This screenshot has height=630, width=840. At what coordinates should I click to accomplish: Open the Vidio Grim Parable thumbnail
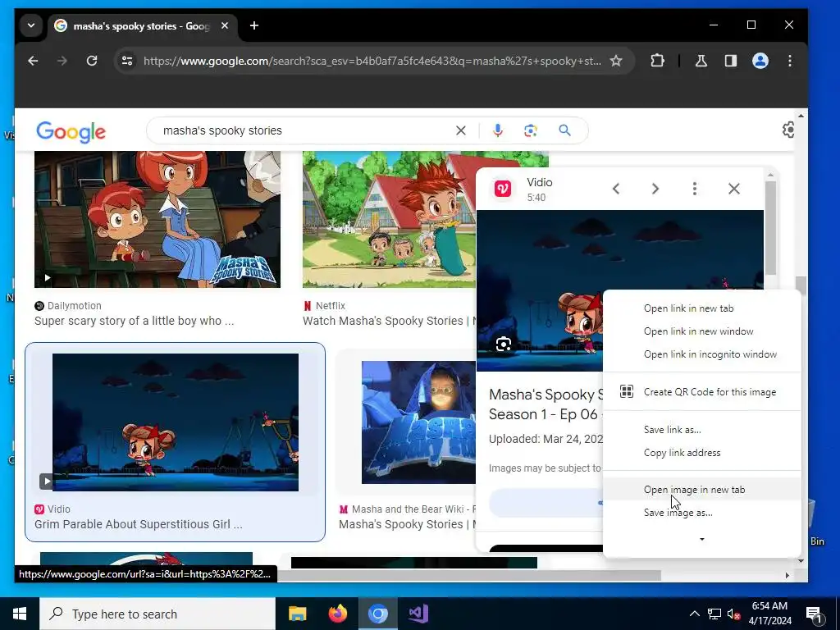[x=176, y=422]
